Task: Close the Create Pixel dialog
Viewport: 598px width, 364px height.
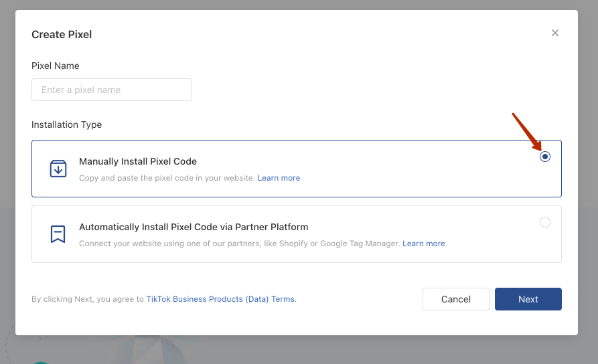Action: click(554, 33)
